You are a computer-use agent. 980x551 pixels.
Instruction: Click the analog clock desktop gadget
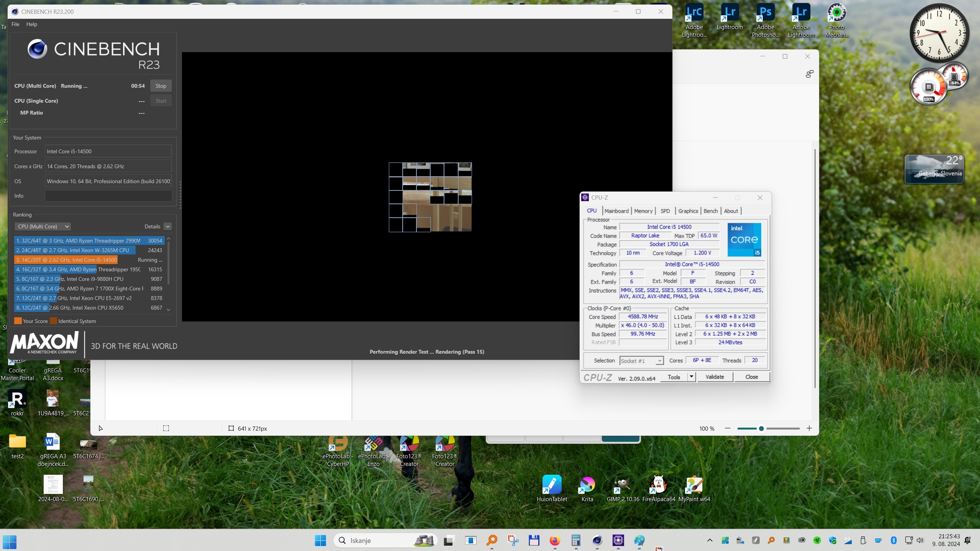pos(939,33)
